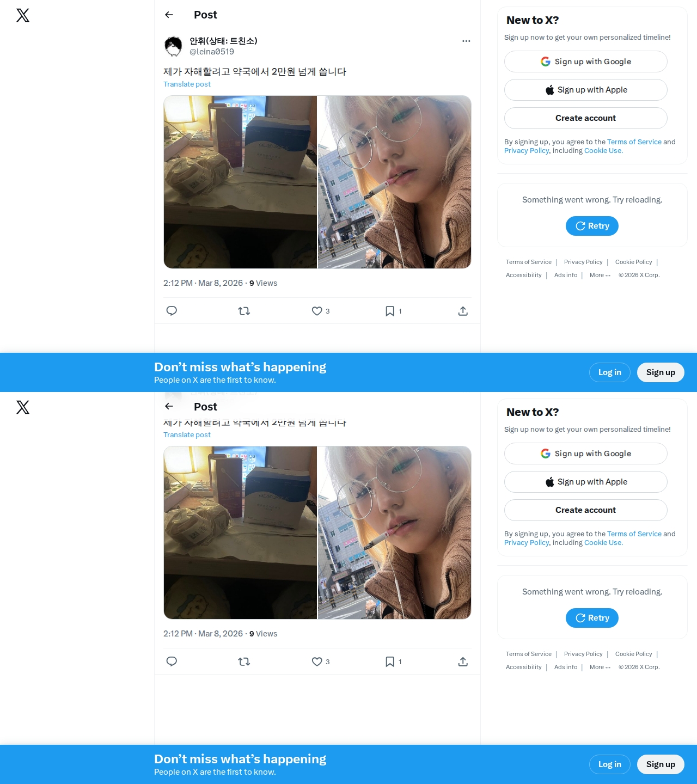
Task: Click Log in on the middle blue banner
Action: pyautogui.click(x=610, y=372)
